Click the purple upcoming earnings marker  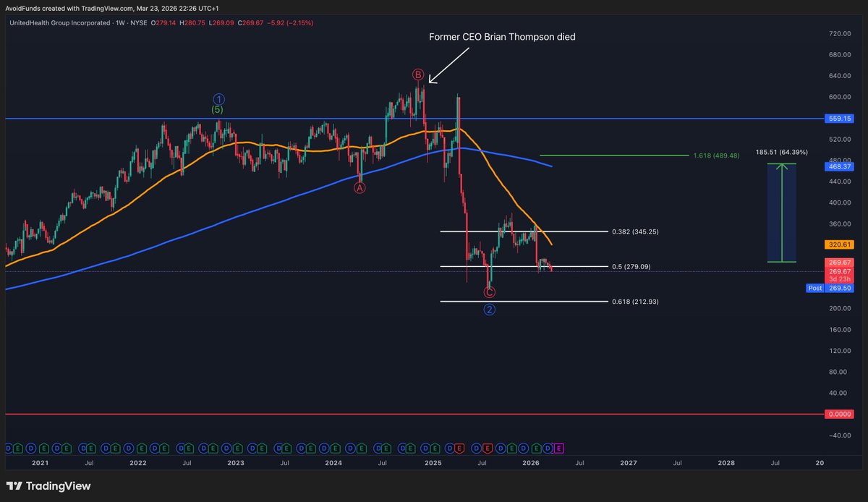[559, 448]
